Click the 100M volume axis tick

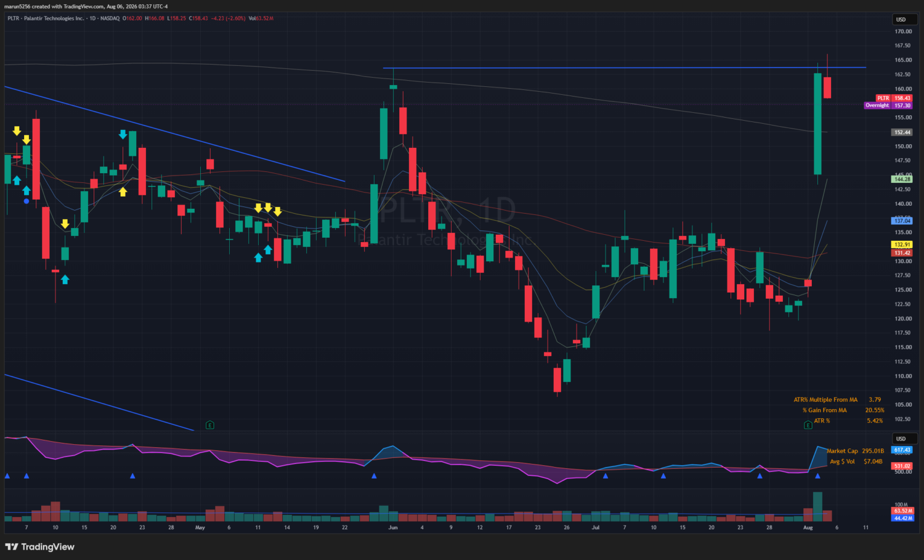point(901,505)
